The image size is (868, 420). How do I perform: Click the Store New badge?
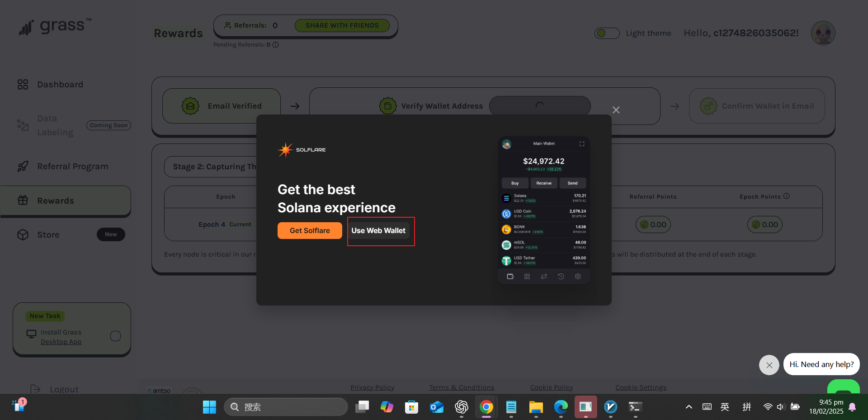[x=111, y=234]
